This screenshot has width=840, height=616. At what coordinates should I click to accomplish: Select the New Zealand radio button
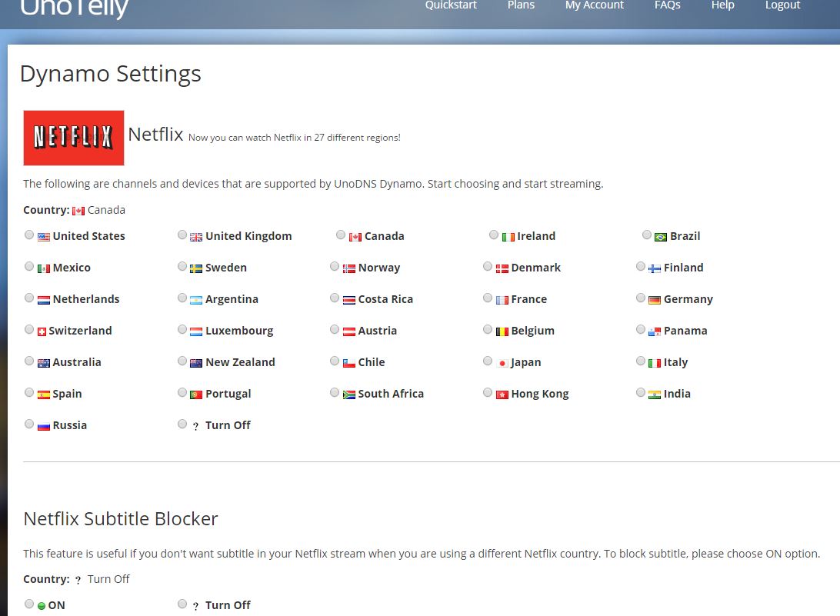tap(182, 361)
